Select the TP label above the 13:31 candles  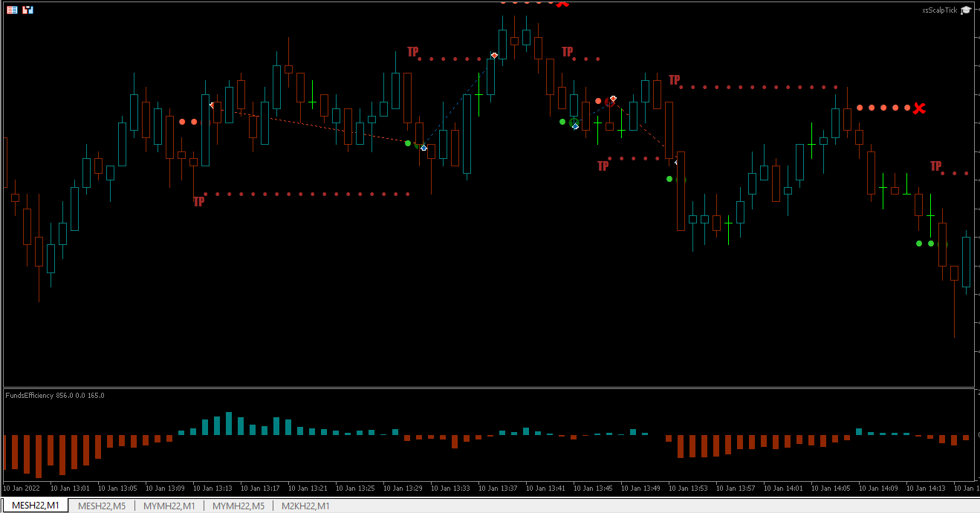pos(412,52)
